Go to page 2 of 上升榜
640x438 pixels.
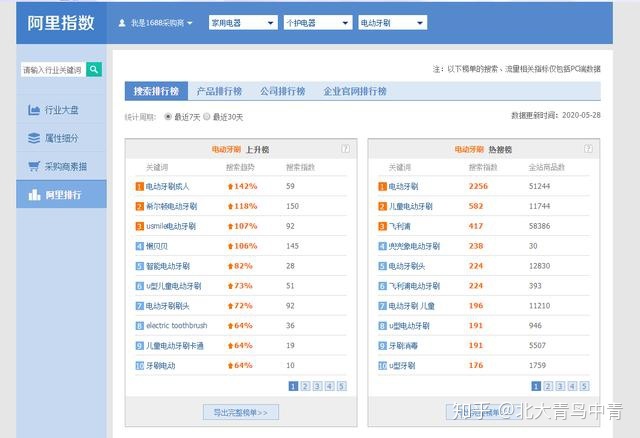pyautogui.click(x=305, y=386)
